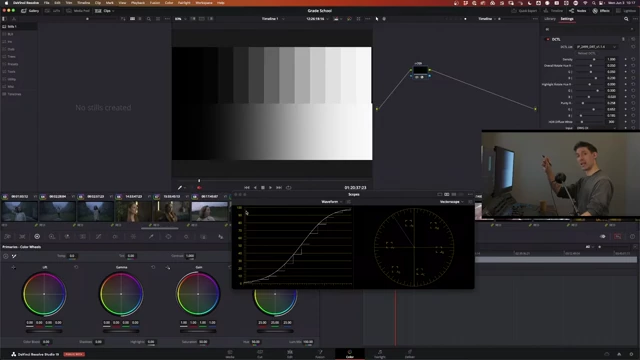
Task: Reset the Gamma color wheel
Action: 153,267
